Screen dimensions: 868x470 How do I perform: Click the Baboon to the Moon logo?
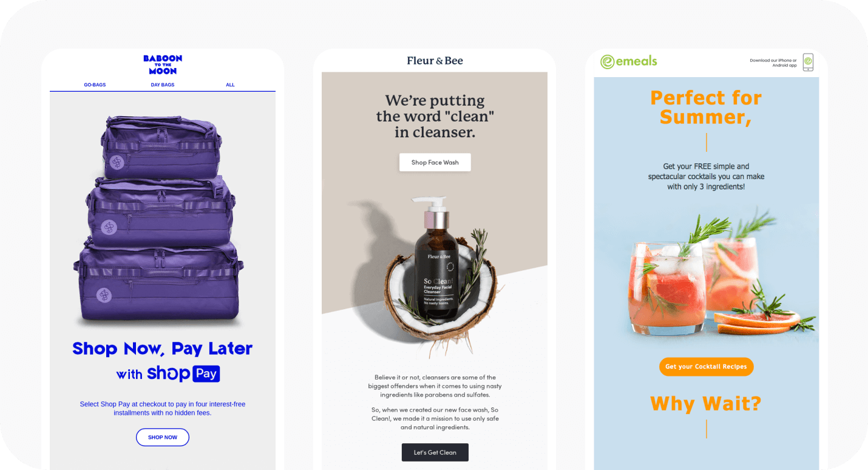tap(163, 64)
